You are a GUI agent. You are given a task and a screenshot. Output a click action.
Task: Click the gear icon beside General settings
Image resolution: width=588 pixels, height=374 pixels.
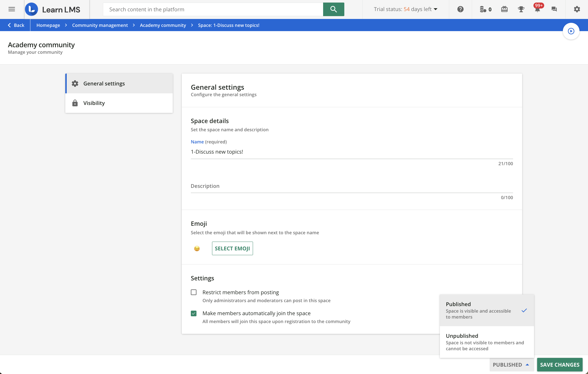(x=75, y=83)
